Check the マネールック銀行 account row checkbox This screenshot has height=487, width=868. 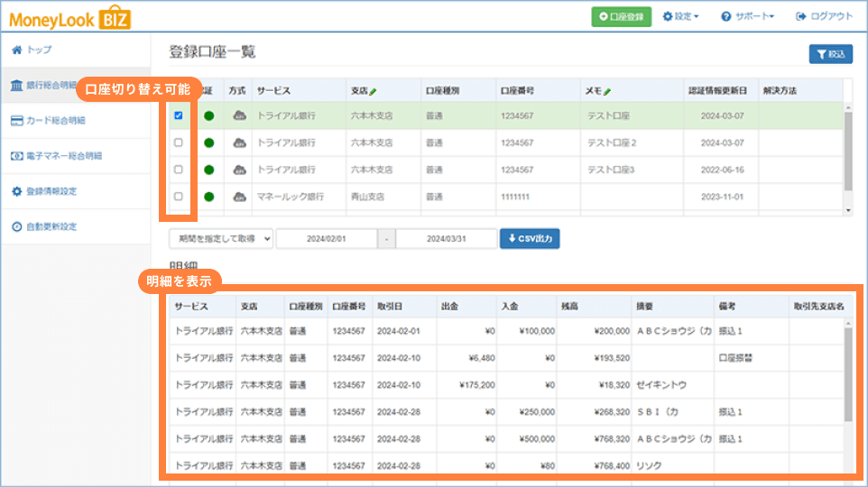[179, 197]
